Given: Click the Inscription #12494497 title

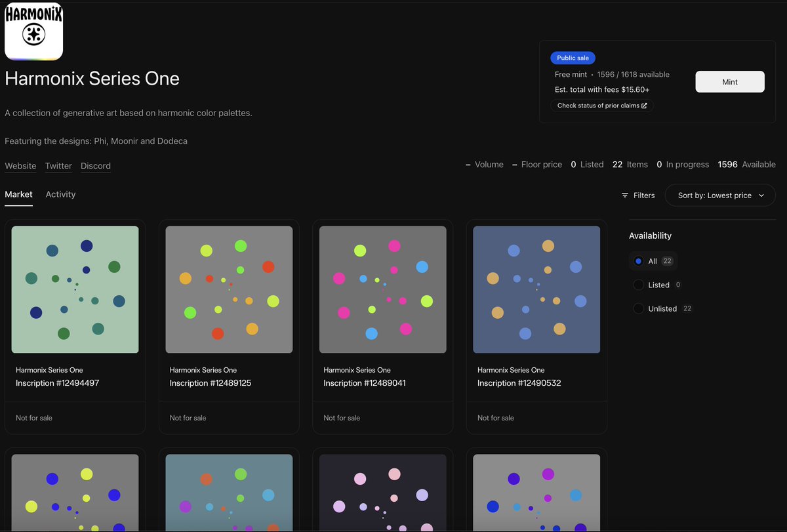Looking at the screenshot, I should click(57, 383).
